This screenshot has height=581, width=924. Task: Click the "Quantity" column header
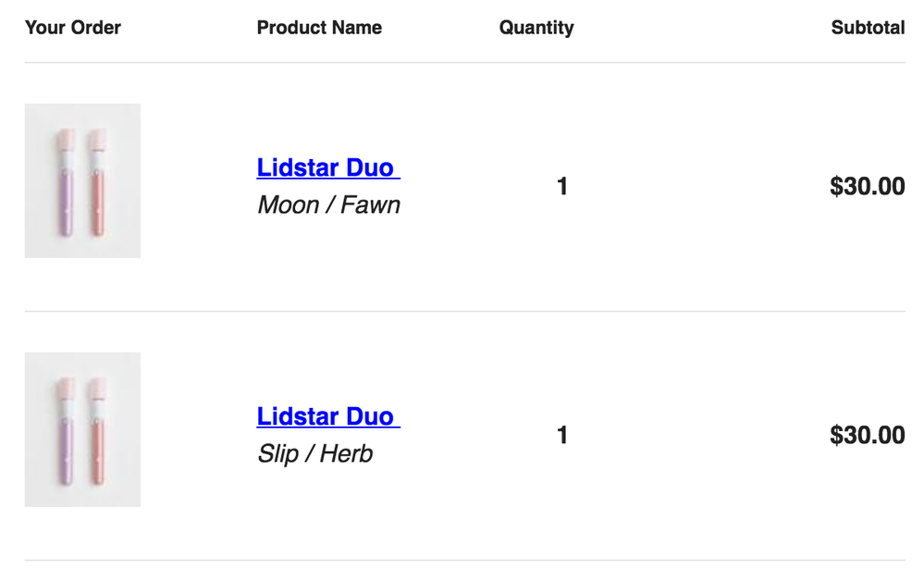(x=536, y=28)
